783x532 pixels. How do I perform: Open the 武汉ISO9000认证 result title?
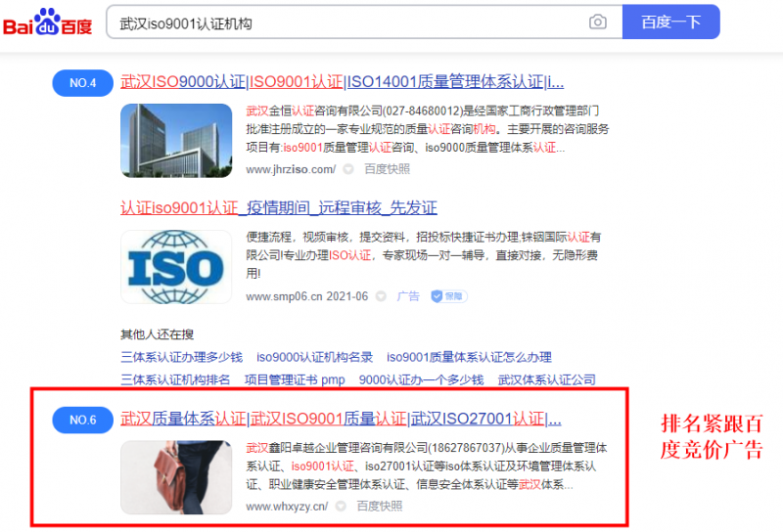pyautogui.click(x=342, y=82)
